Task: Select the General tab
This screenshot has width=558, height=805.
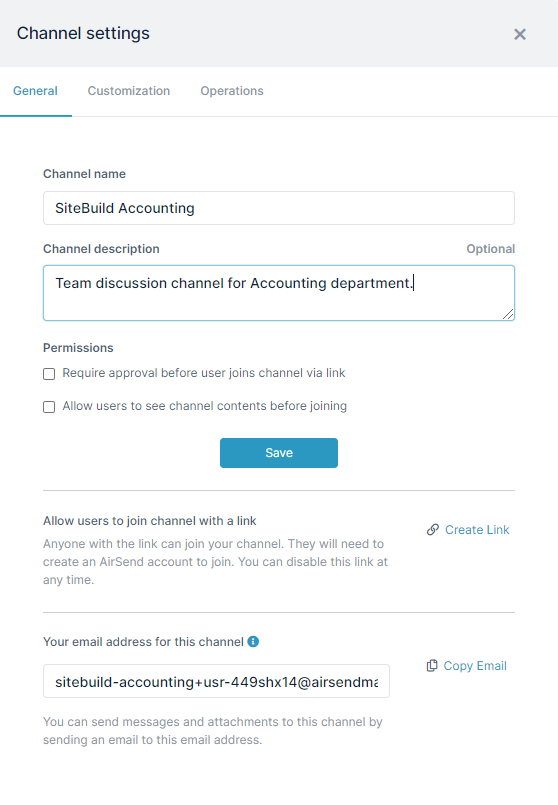Action: pos(35,91)
